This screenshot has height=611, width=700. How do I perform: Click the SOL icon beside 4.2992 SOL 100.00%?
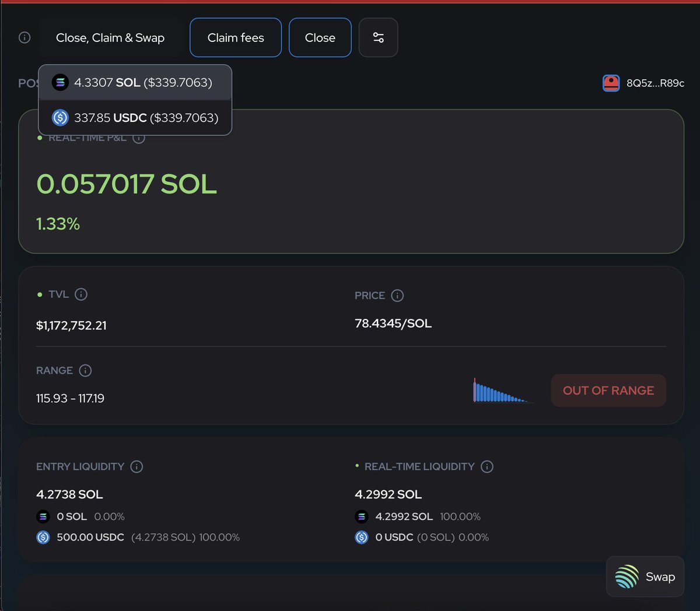[362, 517]
